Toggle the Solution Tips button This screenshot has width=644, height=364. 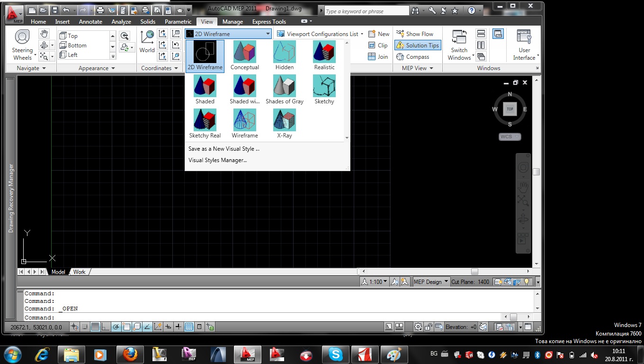tap(418, 45)
